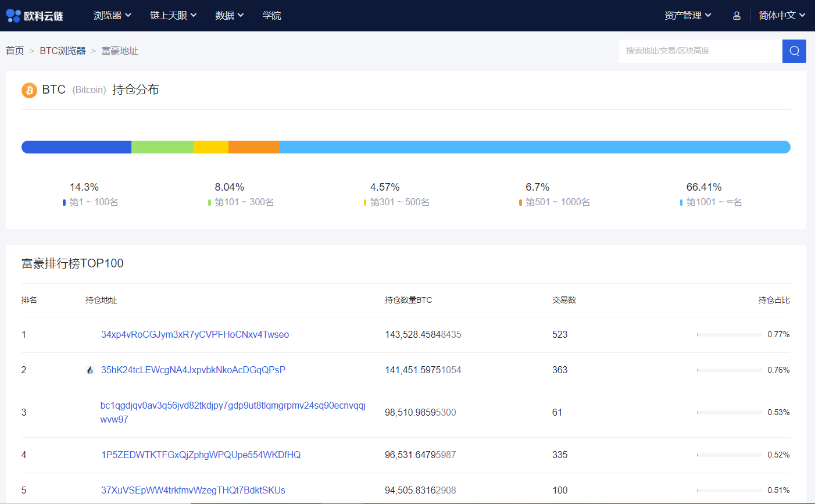The height and width of the screenshot is (504, 815).
Task: Change language via 简体中文 dropdown
Action: pos(781,16)
